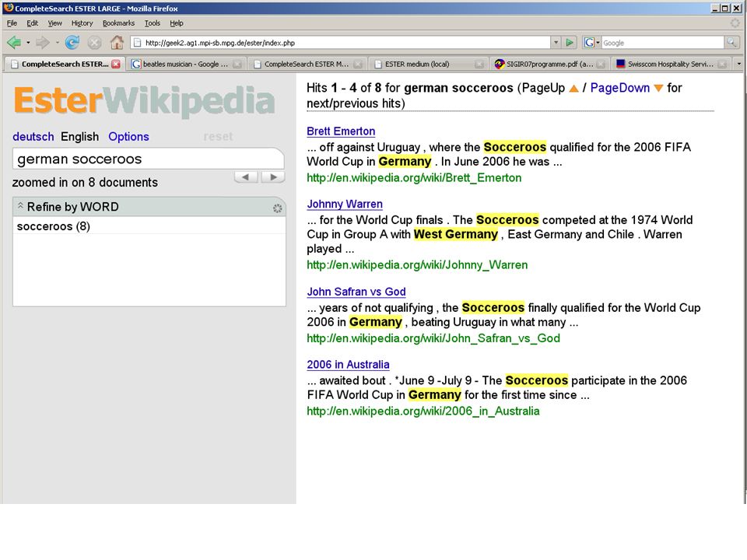Switch to the CompleteSearch ESTER M... tab

tap(307, 64)
